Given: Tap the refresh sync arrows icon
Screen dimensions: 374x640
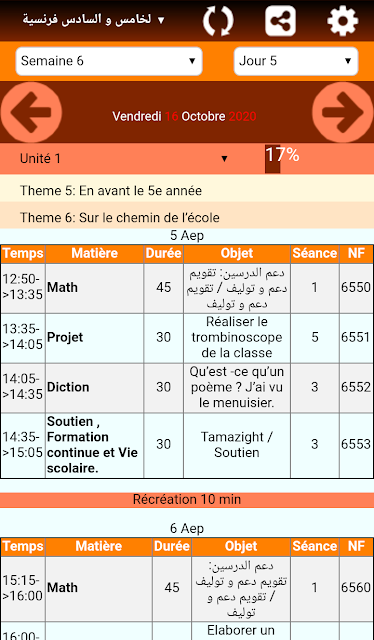Looking at the screenshot, I should (218, 20).
